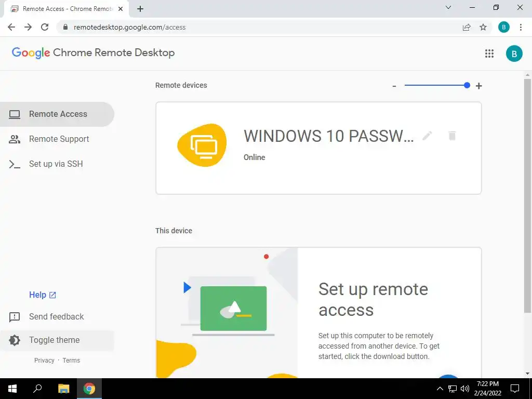
Task: Show hidden system tray icons
Action: 440,389
